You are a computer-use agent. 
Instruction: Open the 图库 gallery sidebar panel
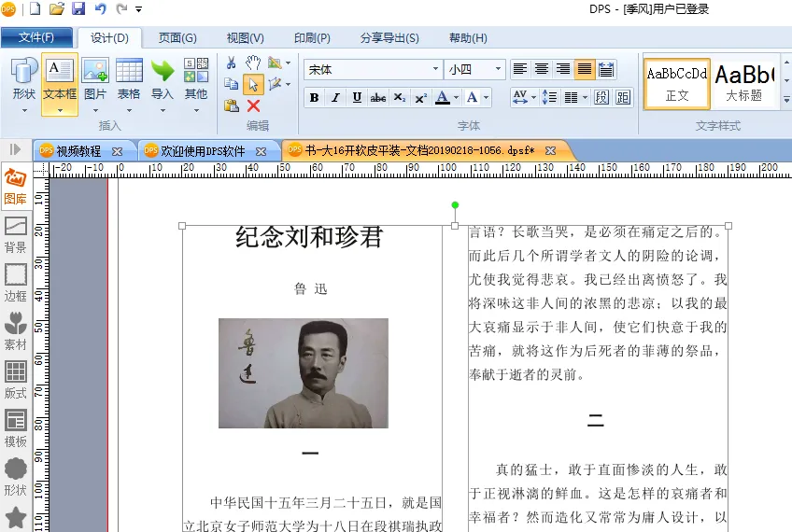click(x=16, y=186)
